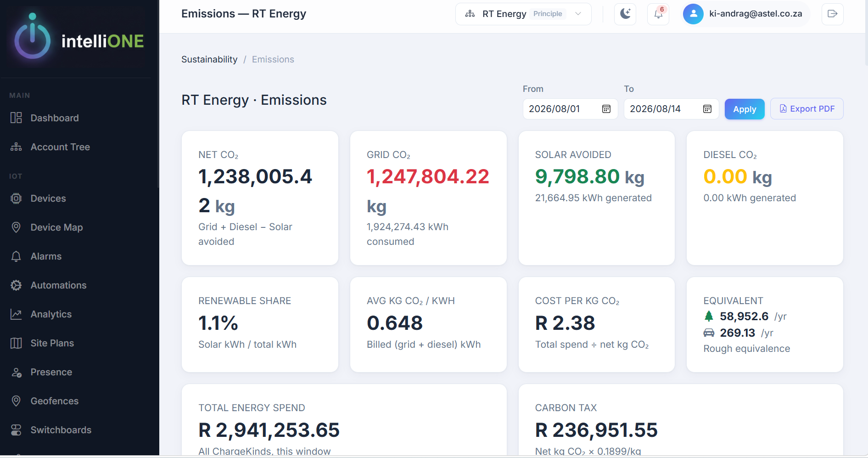Click the logout icon button
The width and height of the screenshot is (868, 458).
833,14
